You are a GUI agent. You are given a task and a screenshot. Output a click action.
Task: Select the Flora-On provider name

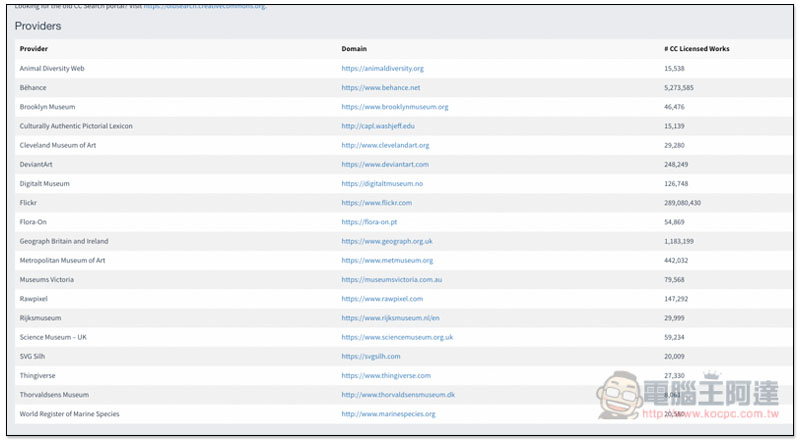[x=33, y=222]
